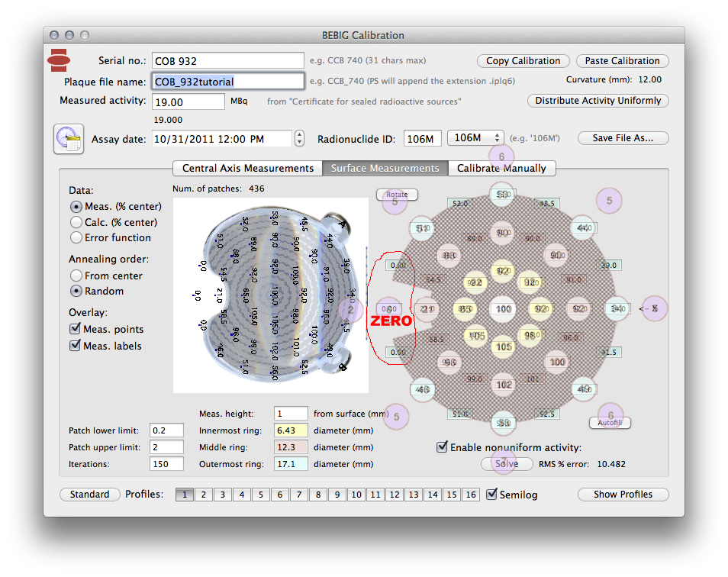Click the plaque surface image thumbnail
This screenshot has width=728, height=577.
(x=270, y=295)
